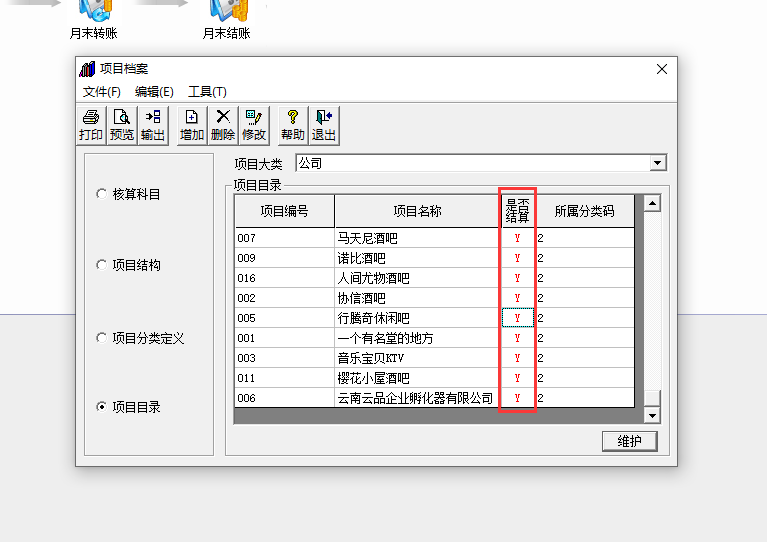Click the Y settlement cell for 005
Image resolution: width=767 pixels, height=542 pixels.
point(518,318)
